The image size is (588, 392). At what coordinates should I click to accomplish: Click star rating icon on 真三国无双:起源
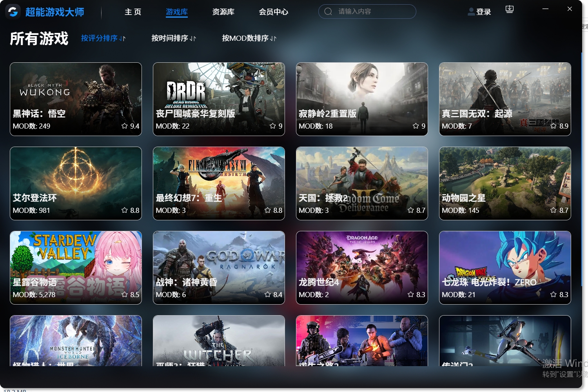554,126
